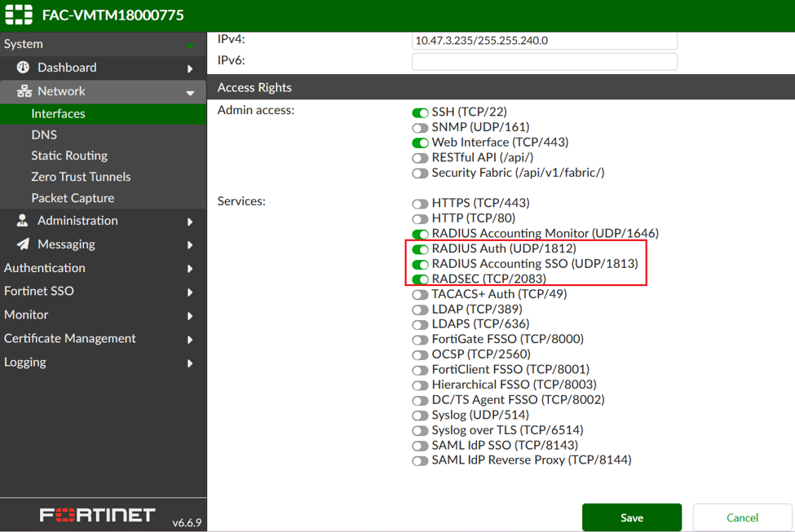Image resolution: width=795 pixels, height=532 pixels.
Task: Toggle RADSEC (TCP/2083) service
Action: pos(420,279)
